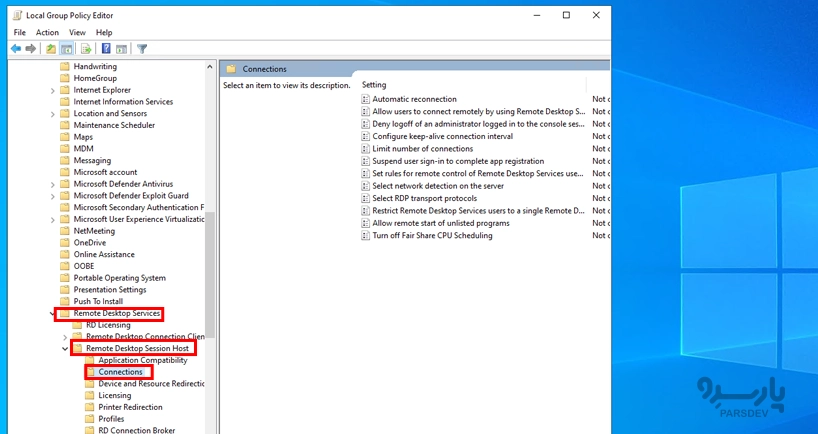This screenshot has width=818, height=434.
Task: Click the policy icon beside Automatic reconnection
Action: 365,99
